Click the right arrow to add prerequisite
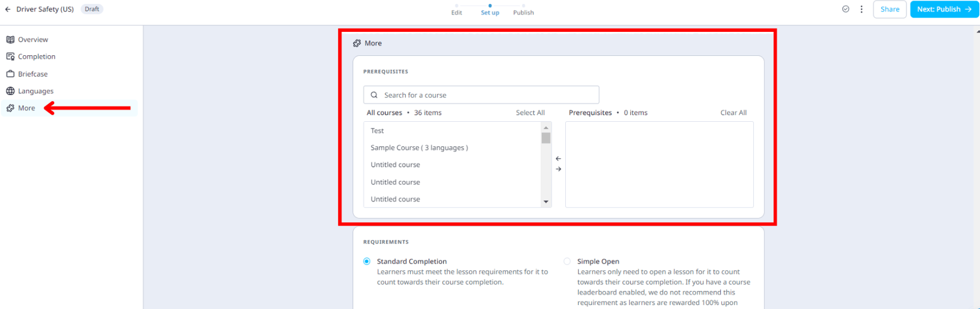Viewport: 980px width, 309px height. pos(558,169)
